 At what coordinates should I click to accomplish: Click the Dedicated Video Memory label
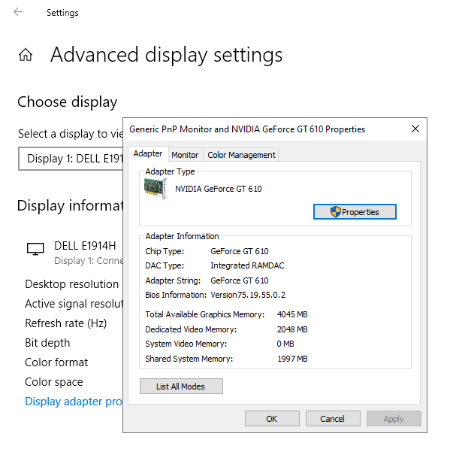click(x=191, y=329)
